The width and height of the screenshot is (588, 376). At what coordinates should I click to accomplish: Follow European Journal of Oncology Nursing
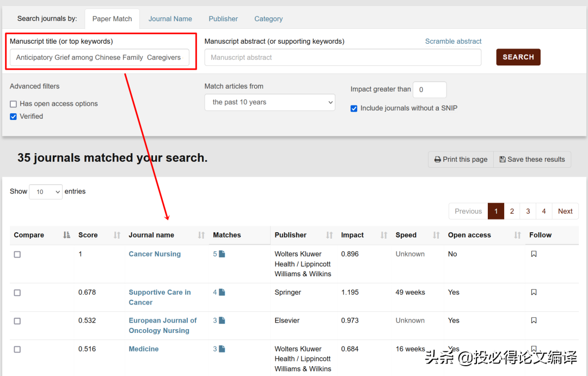pos(534,320)
